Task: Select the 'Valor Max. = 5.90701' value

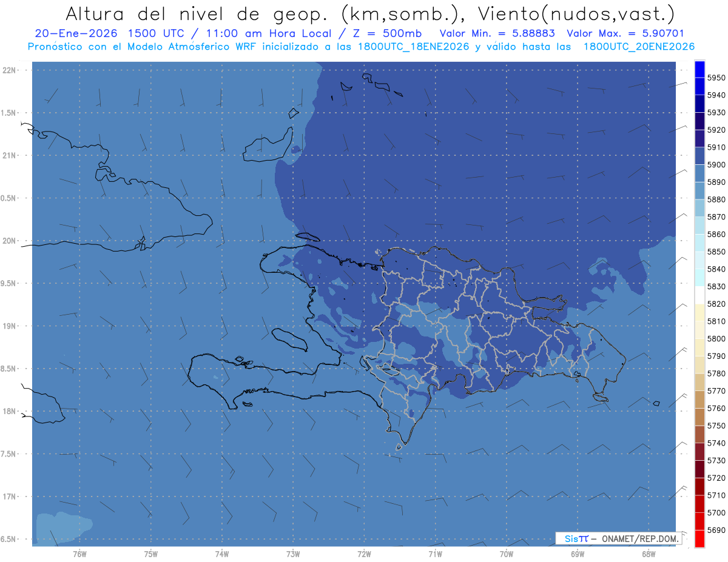Action: coord(625,34)
